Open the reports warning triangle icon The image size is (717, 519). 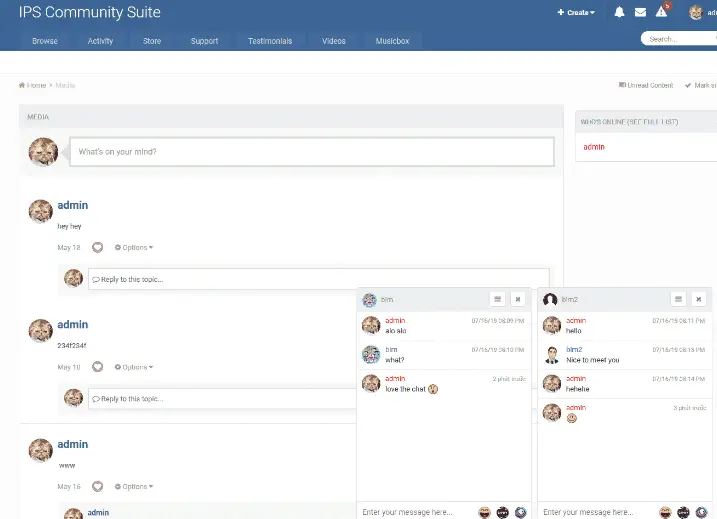pos(661,13)
